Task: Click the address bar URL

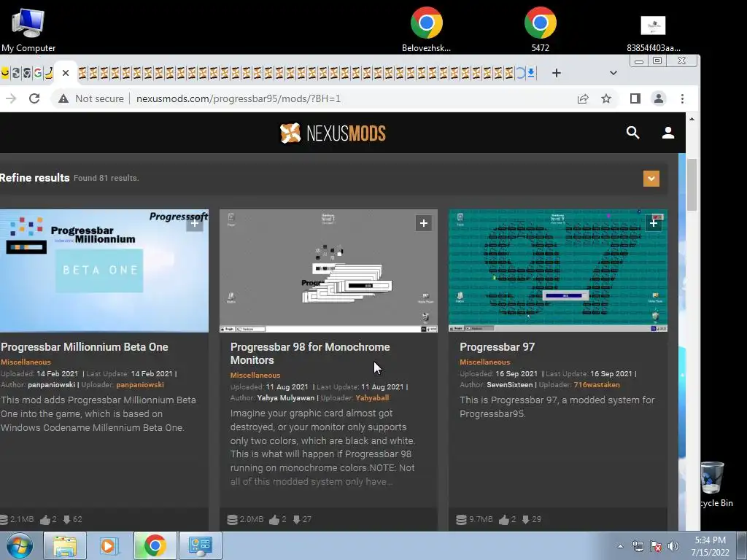Action: click(239, 98)
